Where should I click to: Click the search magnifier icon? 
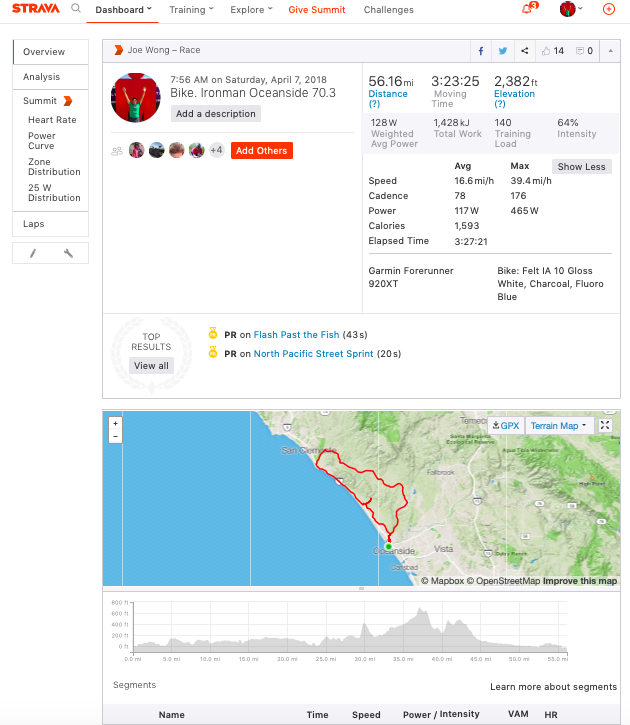(x=76, y=9)
